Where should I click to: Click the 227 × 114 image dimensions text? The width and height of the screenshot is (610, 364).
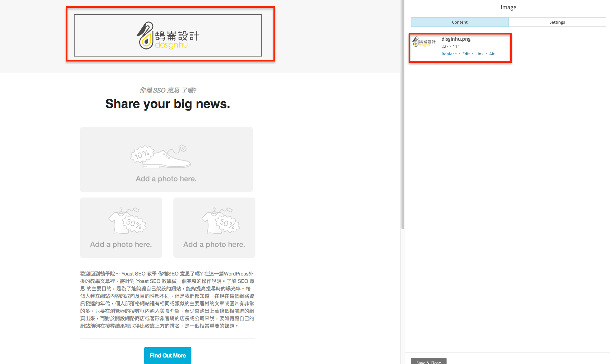(x=451, y=46)
